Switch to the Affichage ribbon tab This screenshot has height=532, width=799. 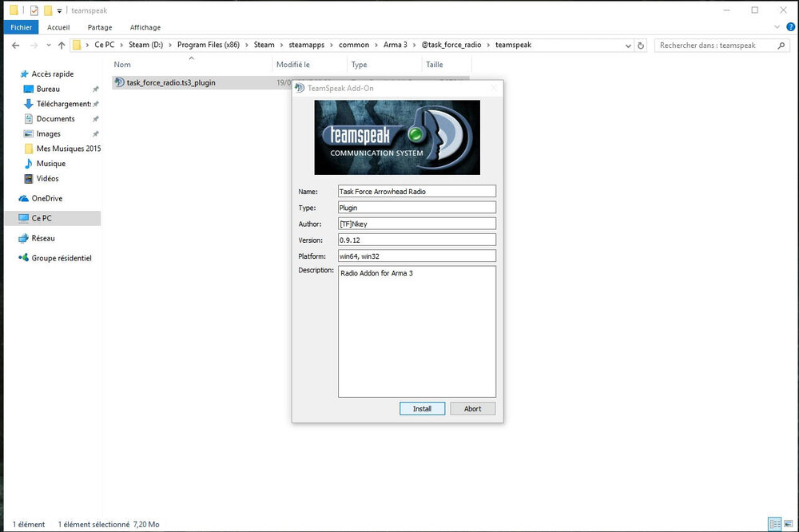pyautogui.click(x=145, y=27)
